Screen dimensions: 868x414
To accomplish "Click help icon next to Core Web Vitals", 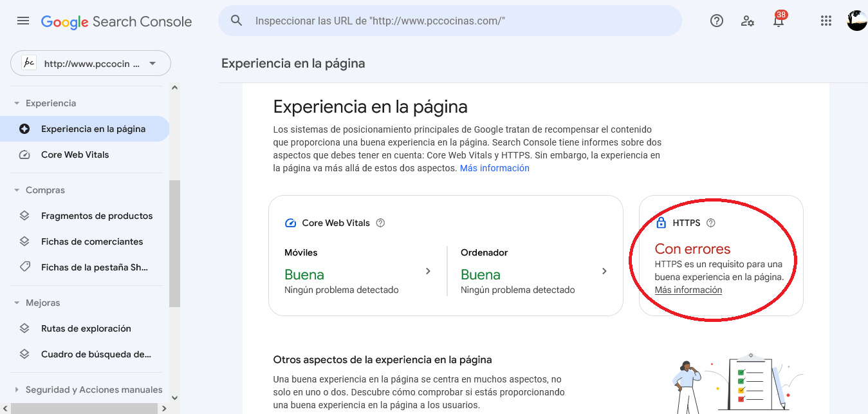I will (x=380, y=223).
